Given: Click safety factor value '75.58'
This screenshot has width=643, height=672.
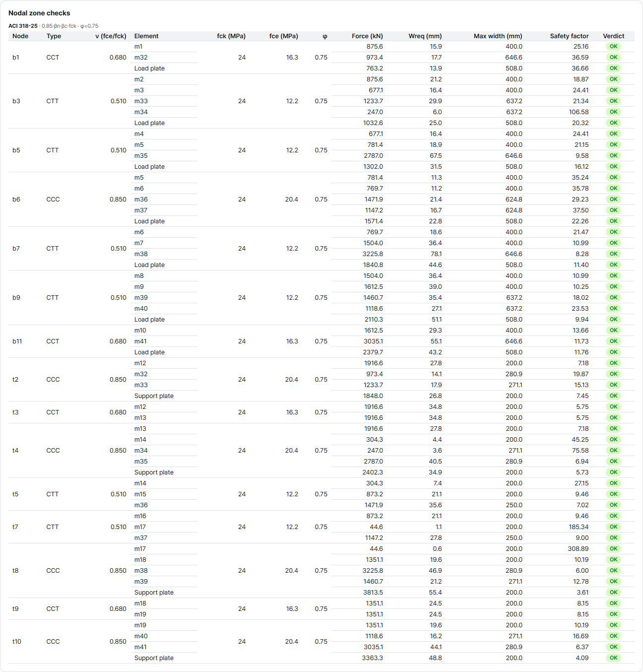Looking at the screenshot, I should point(580,450).
